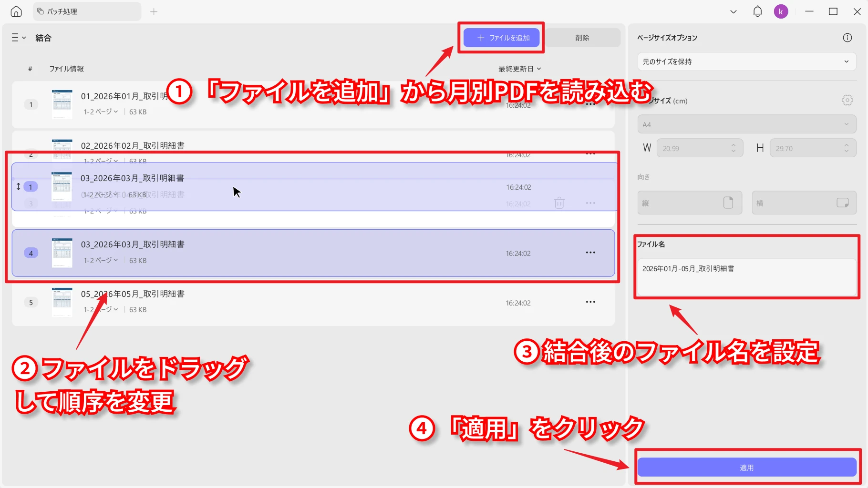Screen dimensions: 868x488
Task: Select the バッチ処理 tab
Action: point(87,11)
